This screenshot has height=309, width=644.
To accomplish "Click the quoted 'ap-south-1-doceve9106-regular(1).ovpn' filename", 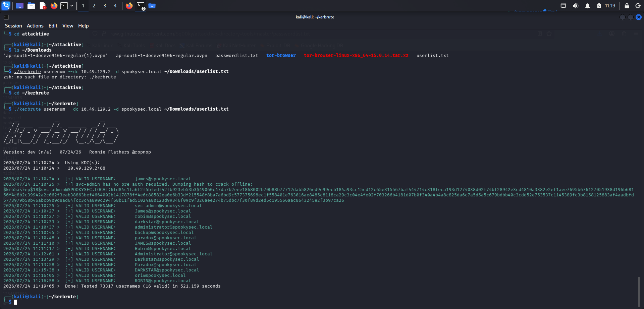I will click(56, 56).
